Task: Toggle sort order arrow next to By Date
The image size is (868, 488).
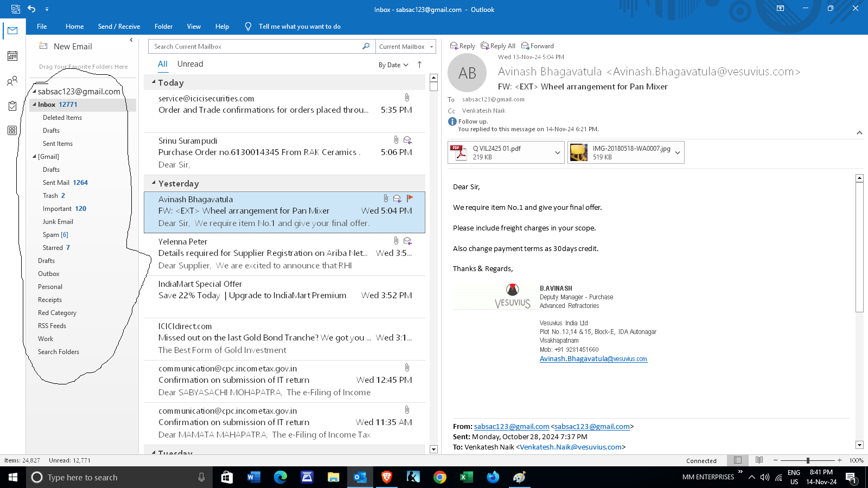Action: (419, 65)
